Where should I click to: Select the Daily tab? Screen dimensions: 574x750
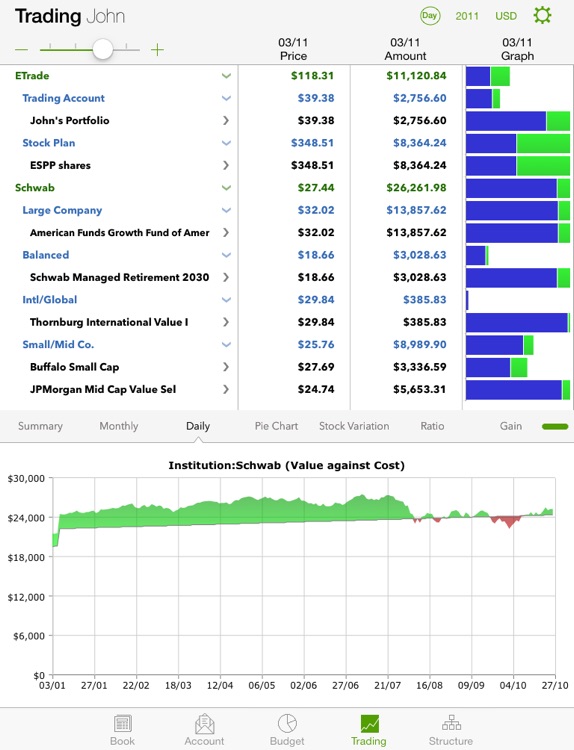click(x=198, y=426)
